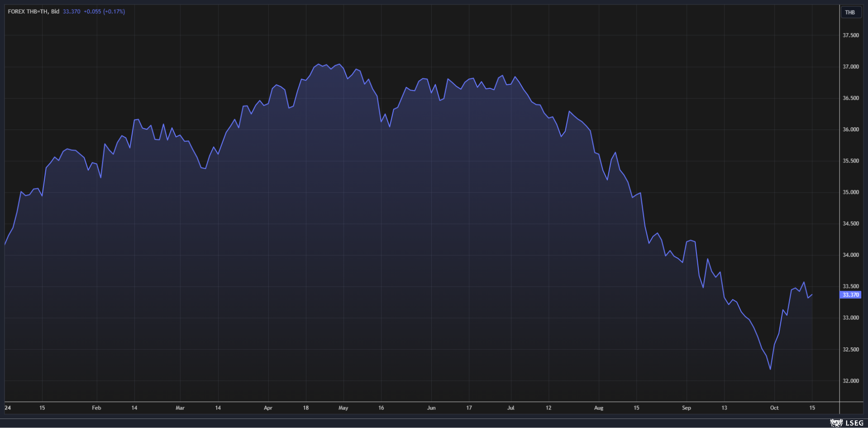Click the May date label
The image size is (868, 428).
[x=343, y=408]
